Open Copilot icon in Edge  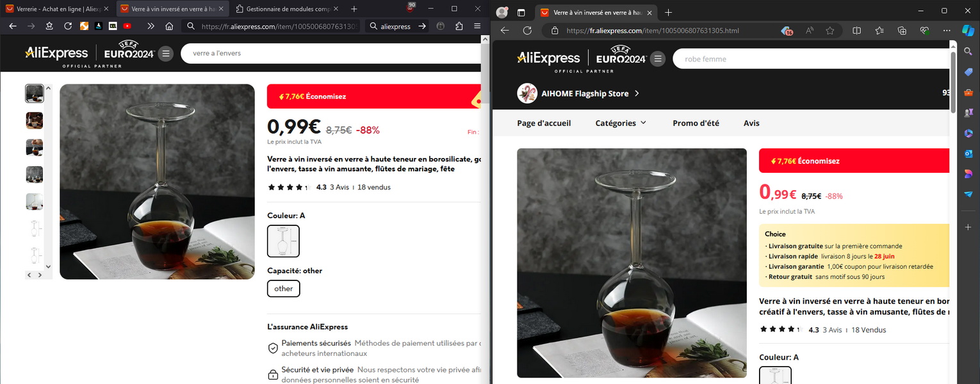[968, 30]
